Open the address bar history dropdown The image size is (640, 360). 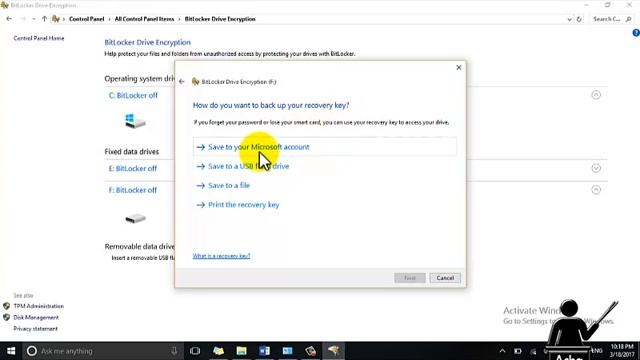[569, 19]
